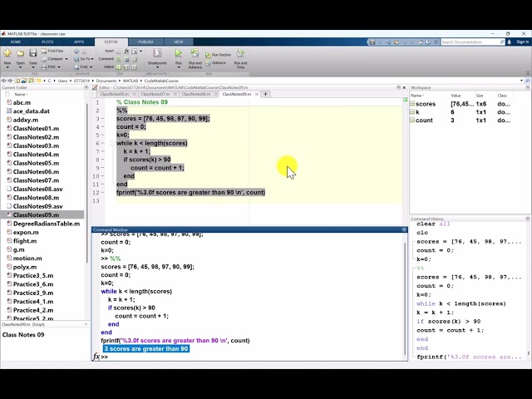This screenshot has width=532, height=399.
Task: Click the decrease indent icon
Action: point(135,67)
